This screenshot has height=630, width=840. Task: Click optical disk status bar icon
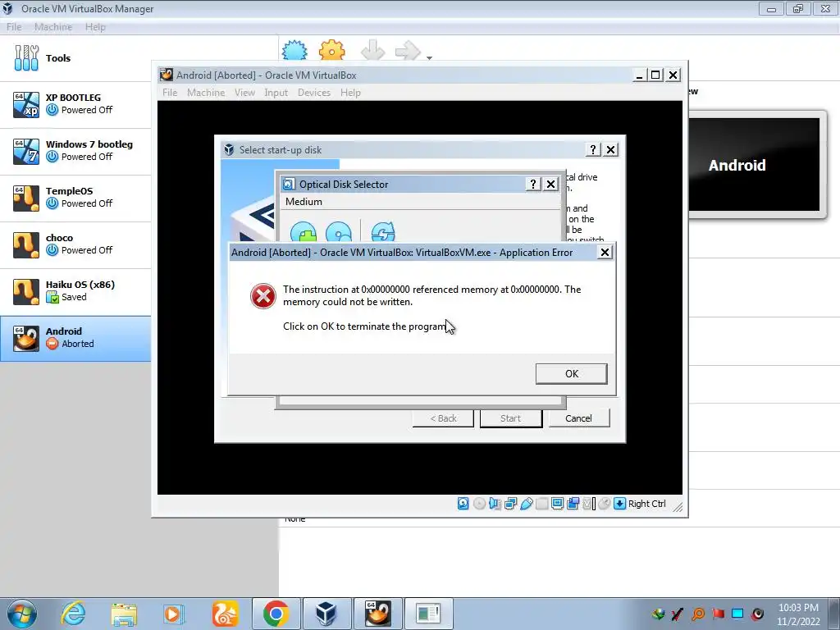[x=479, y=504]
